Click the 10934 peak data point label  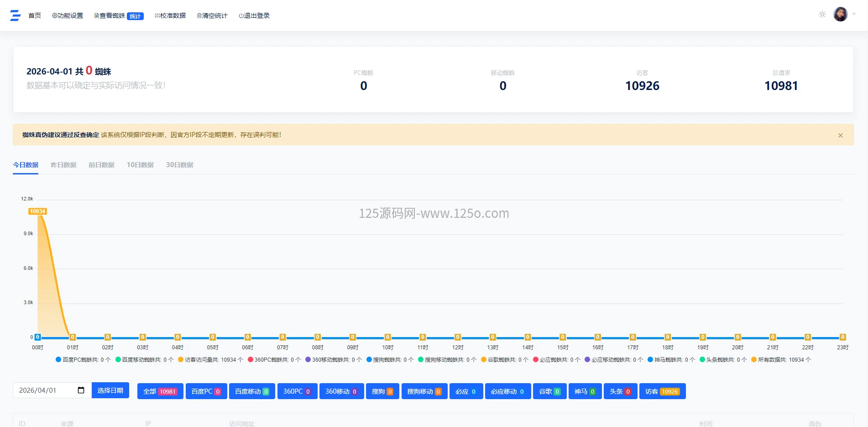pos(37,211)
